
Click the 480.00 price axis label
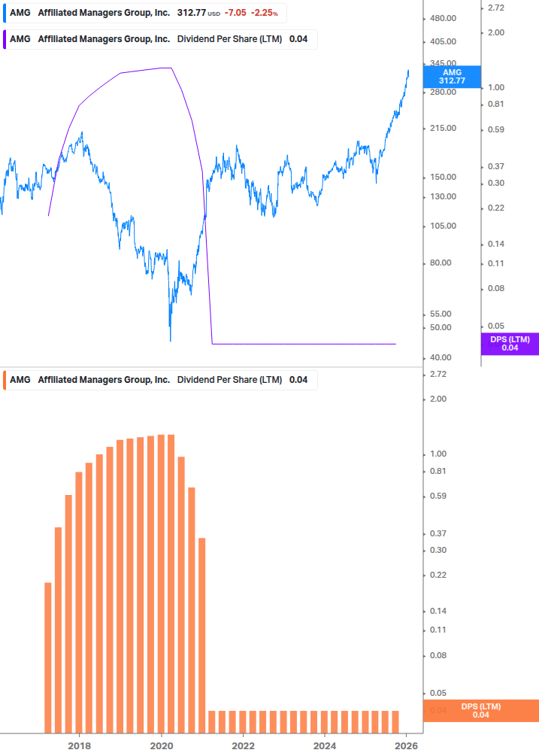[x=443, y=18]
